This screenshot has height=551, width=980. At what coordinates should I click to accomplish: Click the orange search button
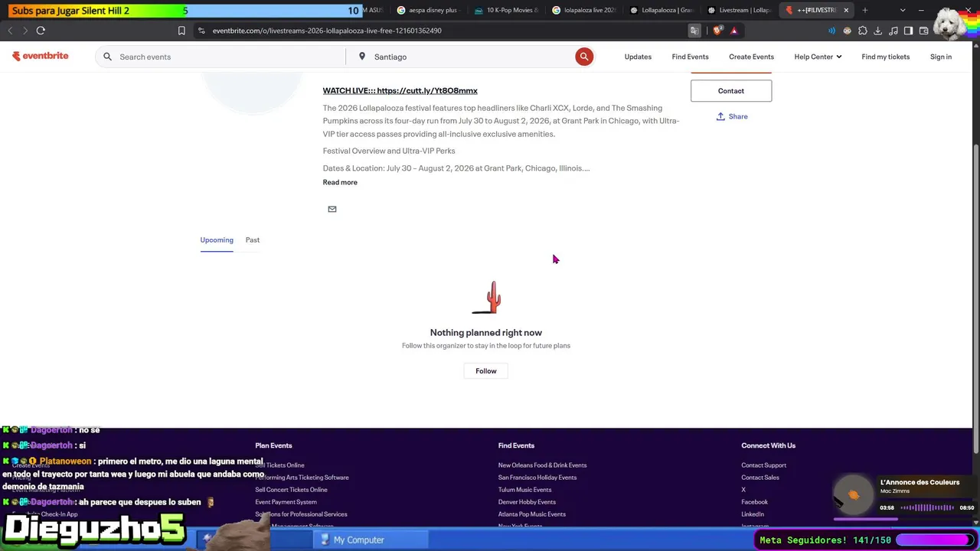click(x=584, y=57)
